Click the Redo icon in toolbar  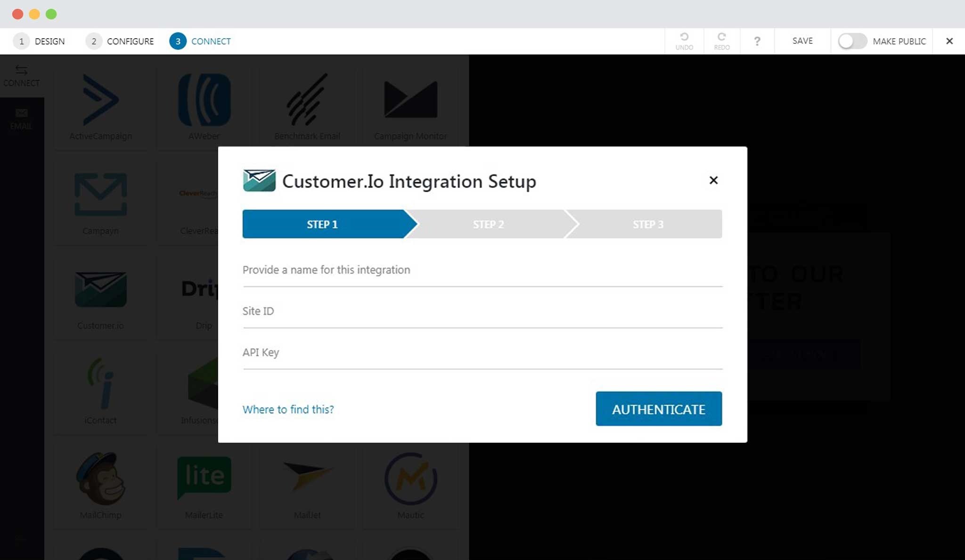click(x=721, y=41)
